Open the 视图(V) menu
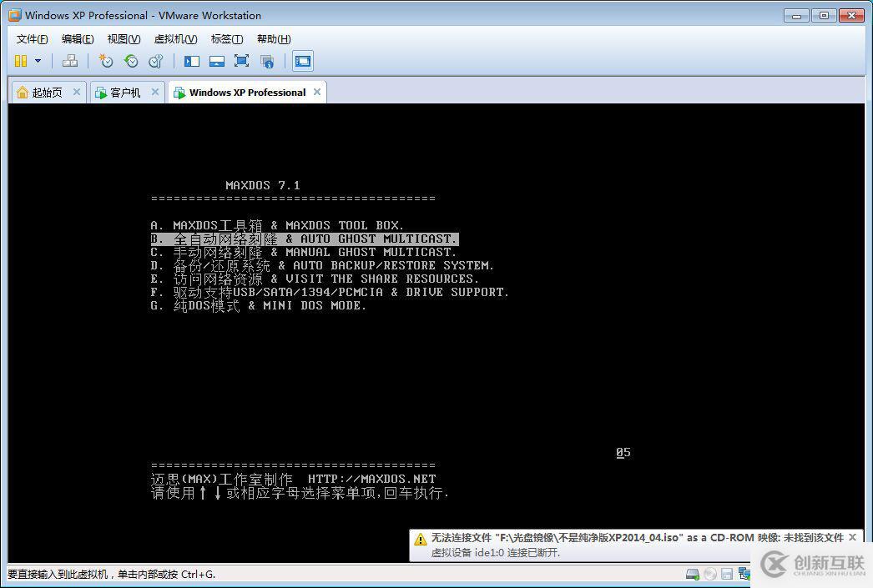The width and height of the screenshot is (873, 588). pos(124,39)
